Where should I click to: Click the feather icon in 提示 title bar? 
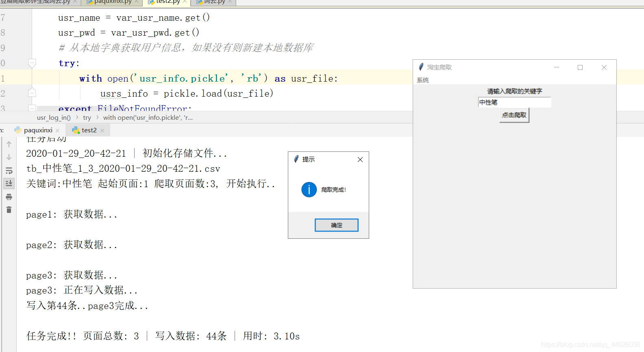(x=296, y=159)
